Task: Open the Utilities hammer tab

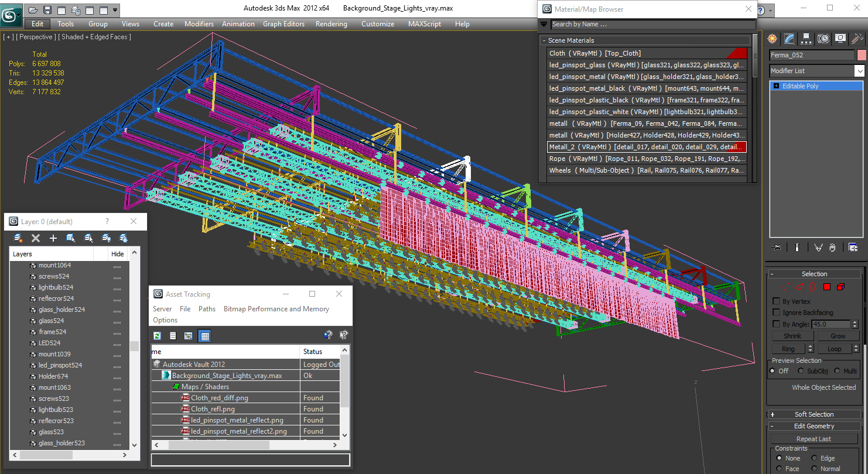Action: [857, 39]
